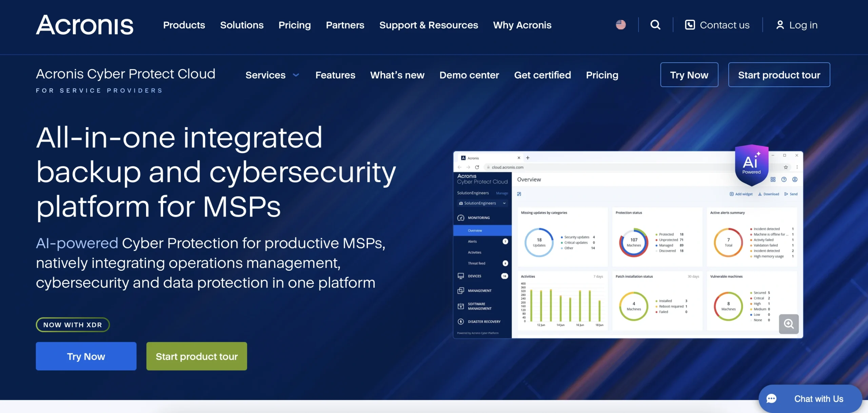The image size is (868, 413).
Task: Open the Get certified navigation item
Action: (542, 75)
